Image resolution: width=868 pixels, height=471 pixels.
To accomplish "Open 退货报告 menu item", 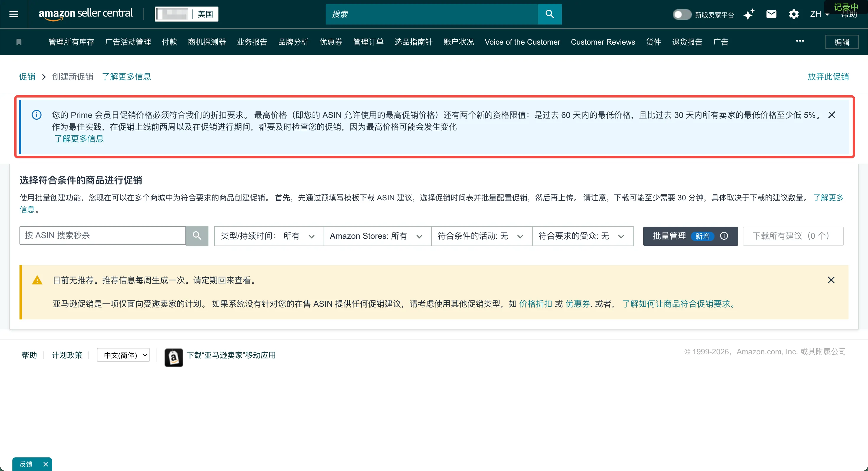I will [x=687, y=42].
